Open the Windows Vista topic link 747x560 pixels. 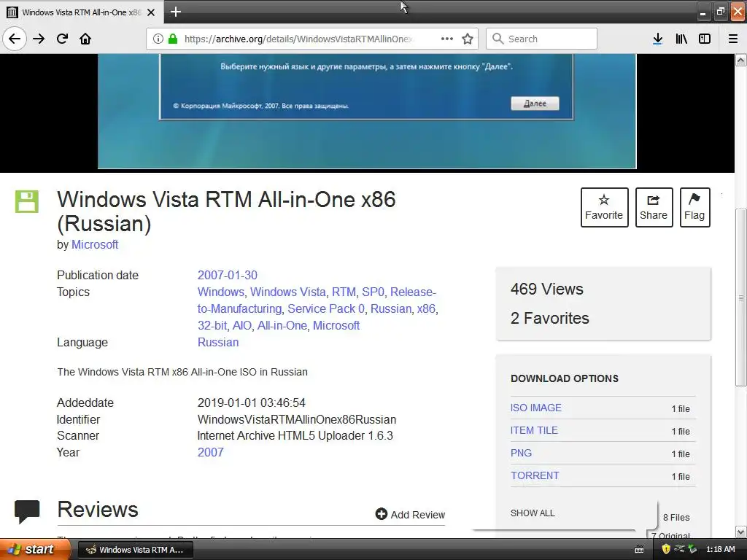pos(287,292)
